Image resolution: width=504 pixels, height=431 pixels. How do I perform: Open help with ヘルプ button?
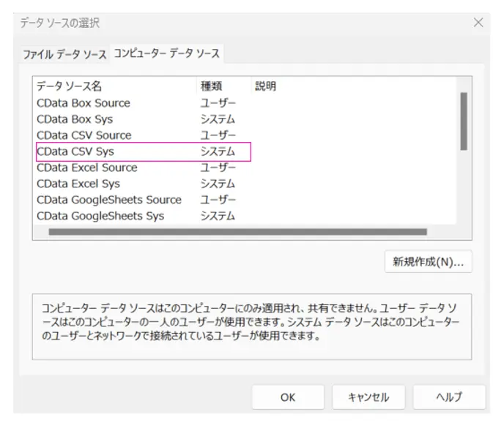(449, 397)
